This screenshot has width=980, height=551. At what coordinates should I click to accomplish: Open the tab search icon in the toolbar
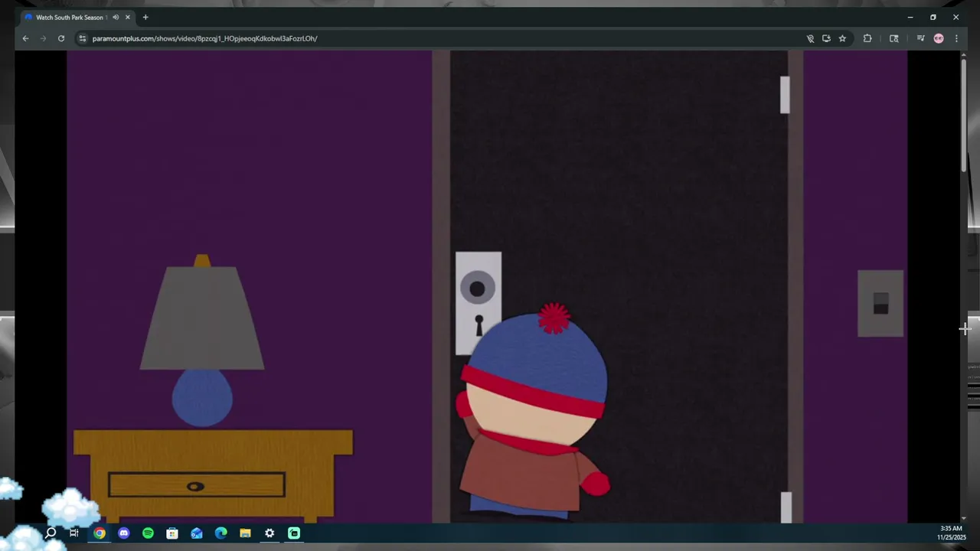893,38
